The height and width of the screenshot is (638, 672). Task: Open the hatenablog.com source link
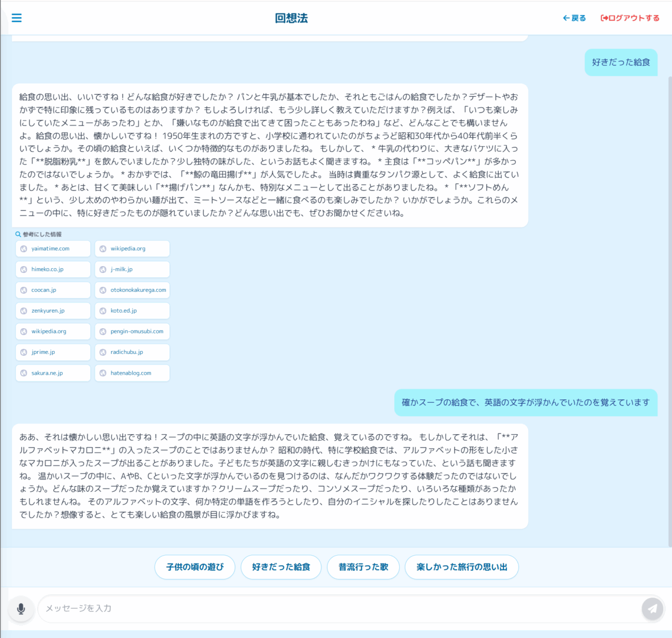pos(132,373)
